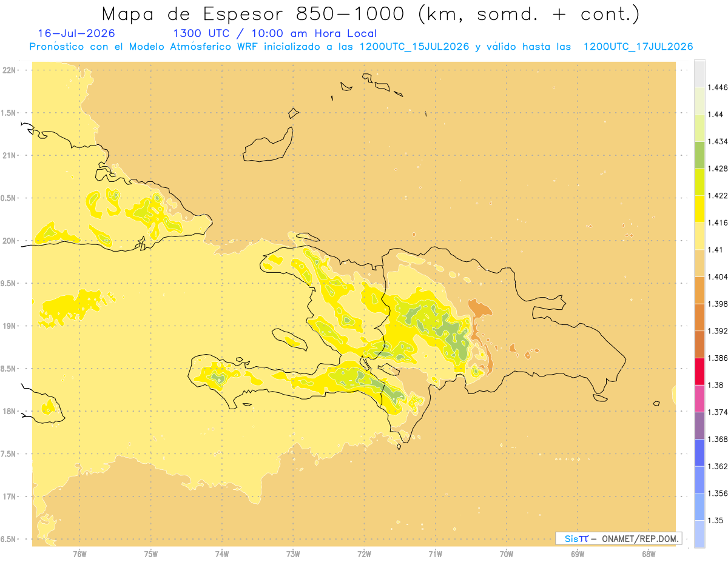Image resolution: width=728 pixels, height=562 pixels.
Task: Click the '74W' longitude label
Action: pos(222,554)
